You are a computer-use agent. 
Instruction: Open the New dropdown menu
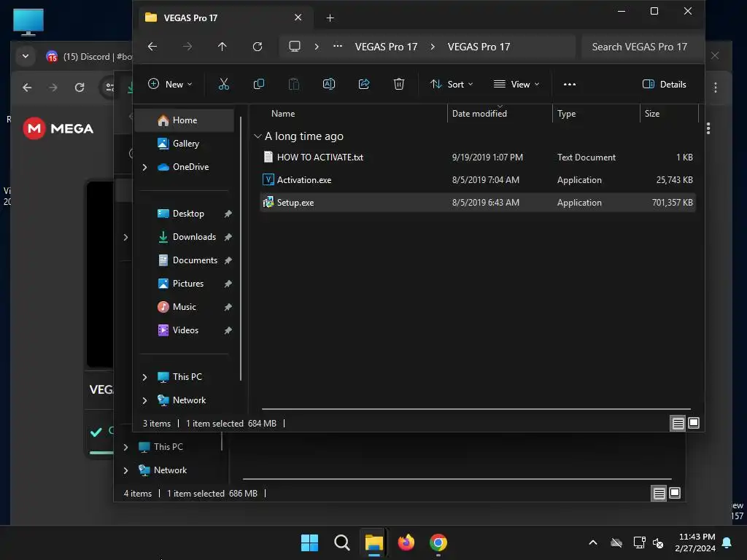[x=170, y=85]
